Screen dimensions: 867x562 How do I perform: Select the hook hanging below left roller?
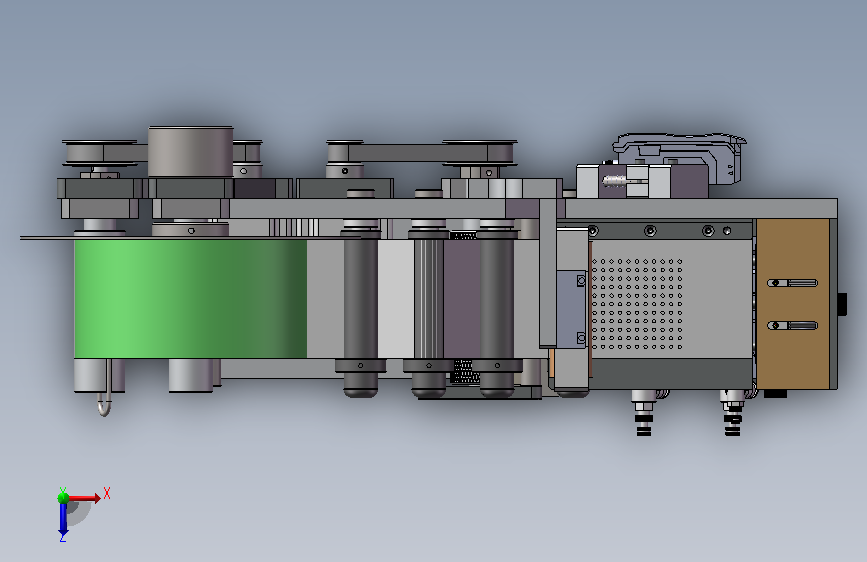coord(105,388)
